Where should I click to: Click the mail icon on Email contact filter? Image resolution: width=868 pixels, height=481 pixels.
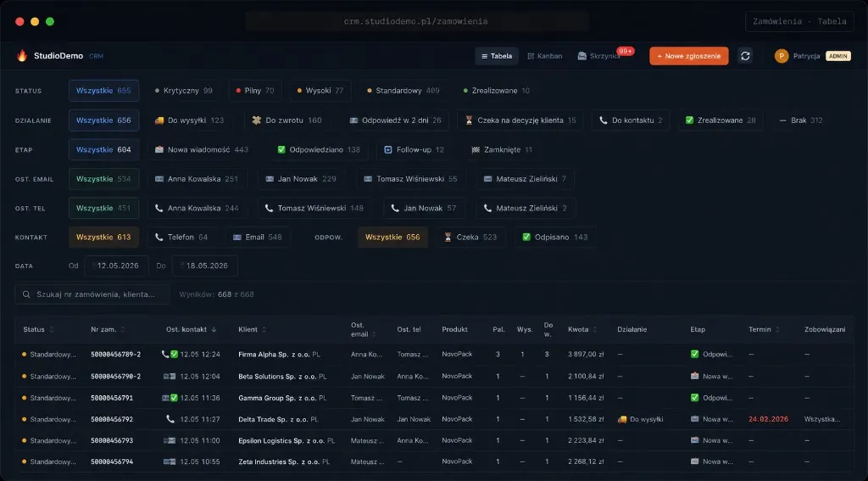[237, 238]
